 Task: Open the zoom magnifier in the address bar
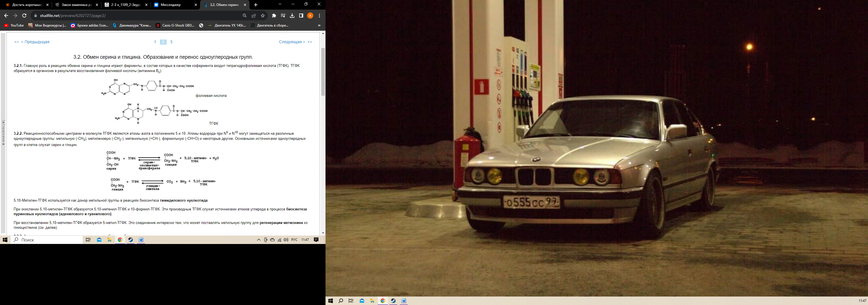(245, 16)
